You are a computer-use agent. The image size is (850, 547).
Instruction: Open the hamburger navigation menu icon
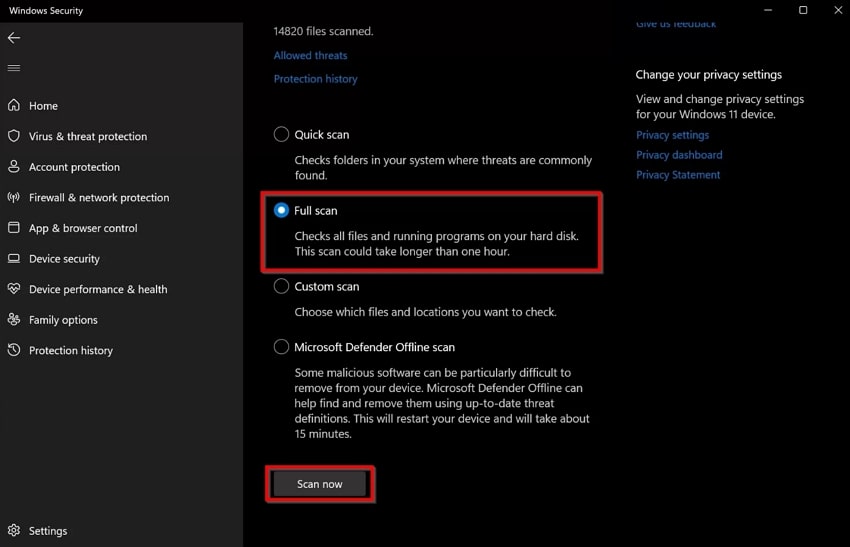point(14,68)
